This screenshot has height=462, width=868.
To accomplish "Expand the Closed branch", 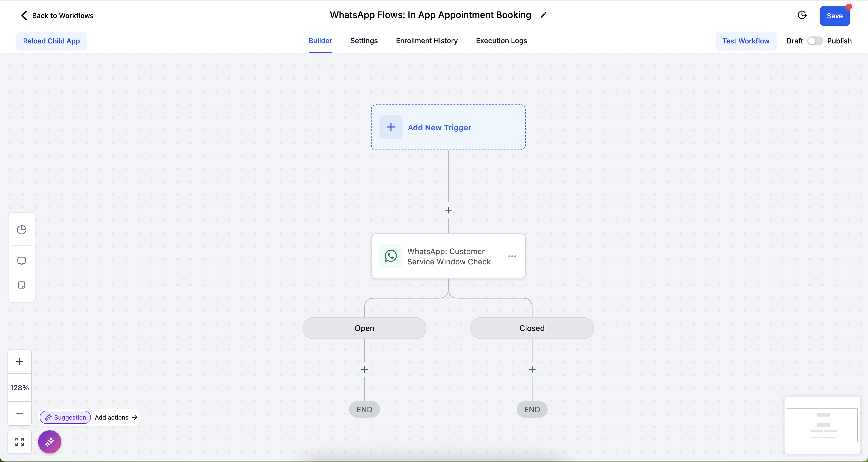I will [532, 328].
